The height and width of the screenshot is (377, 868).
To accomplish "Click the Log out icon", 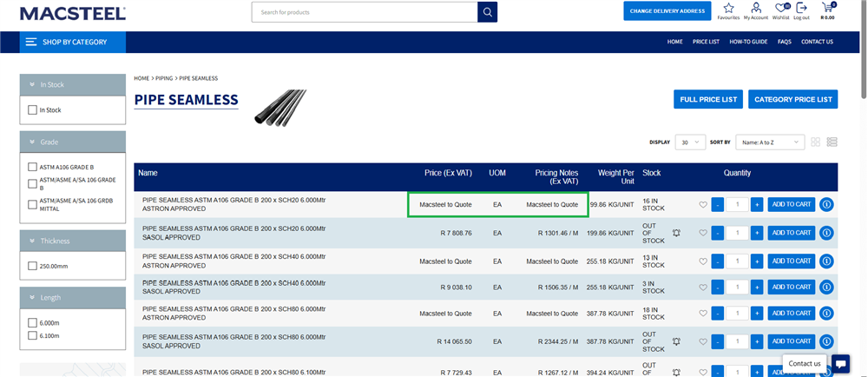I will click(801, 9).
